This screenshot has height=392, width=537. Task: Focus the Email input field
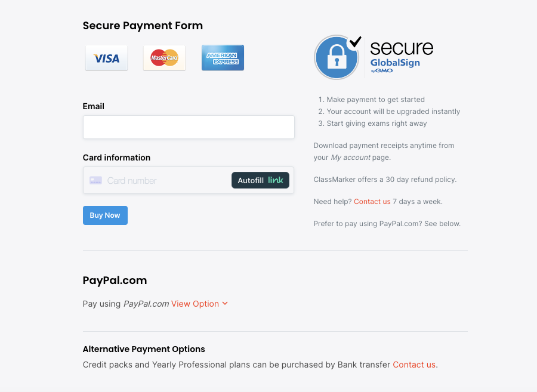(x=189, y=127)
